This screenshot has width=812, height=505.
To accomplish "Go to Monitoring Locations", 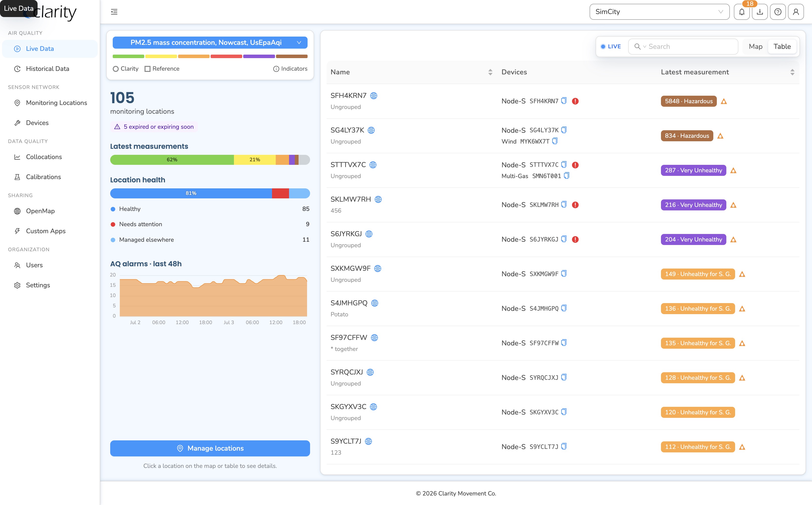I will (50, 103).
